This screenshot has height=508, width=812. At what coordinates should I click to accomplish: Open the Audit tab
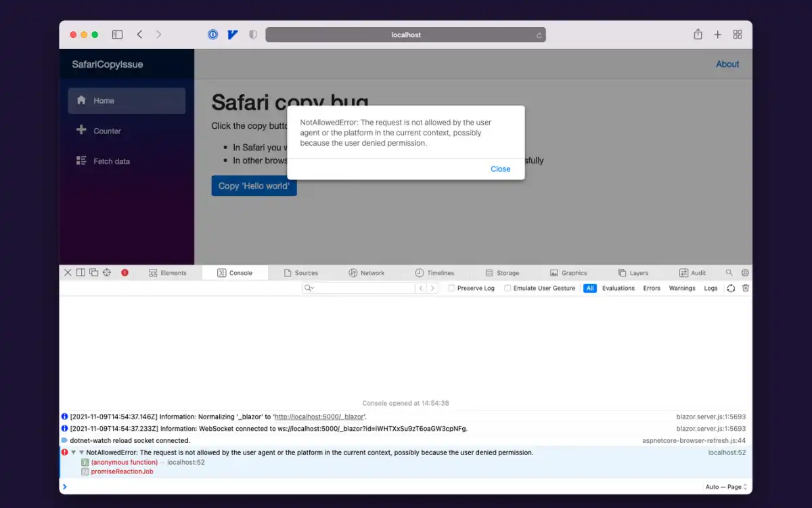point(693,273)
